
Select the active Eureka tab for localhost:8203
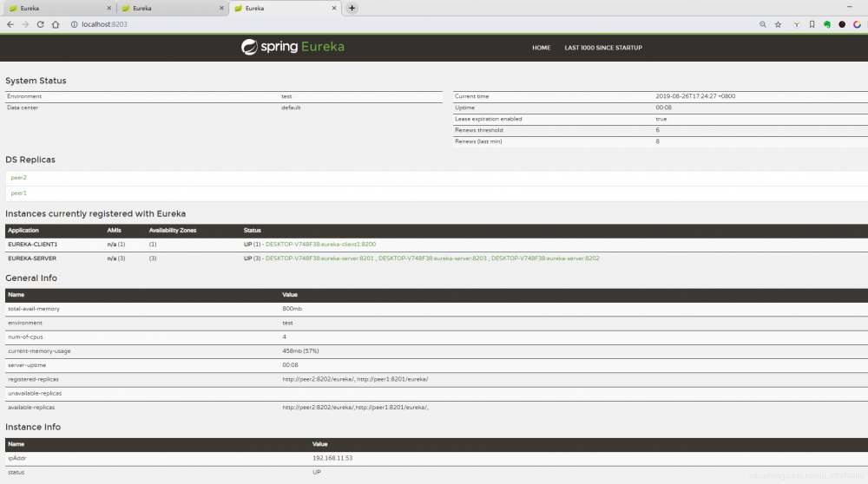[x=285, y=9]
